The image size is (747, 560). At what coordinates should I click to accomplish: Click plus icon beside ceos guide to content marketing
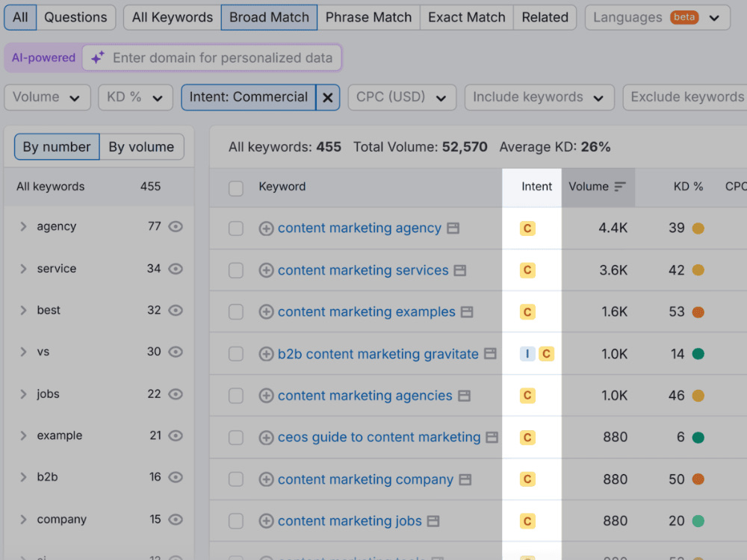266,438
